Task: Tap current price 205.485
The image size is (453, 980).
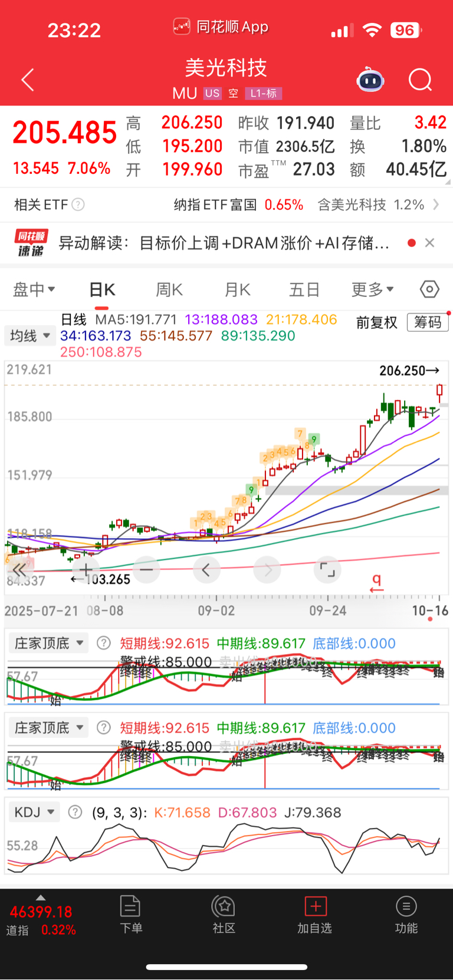Action: coord(64,133)
